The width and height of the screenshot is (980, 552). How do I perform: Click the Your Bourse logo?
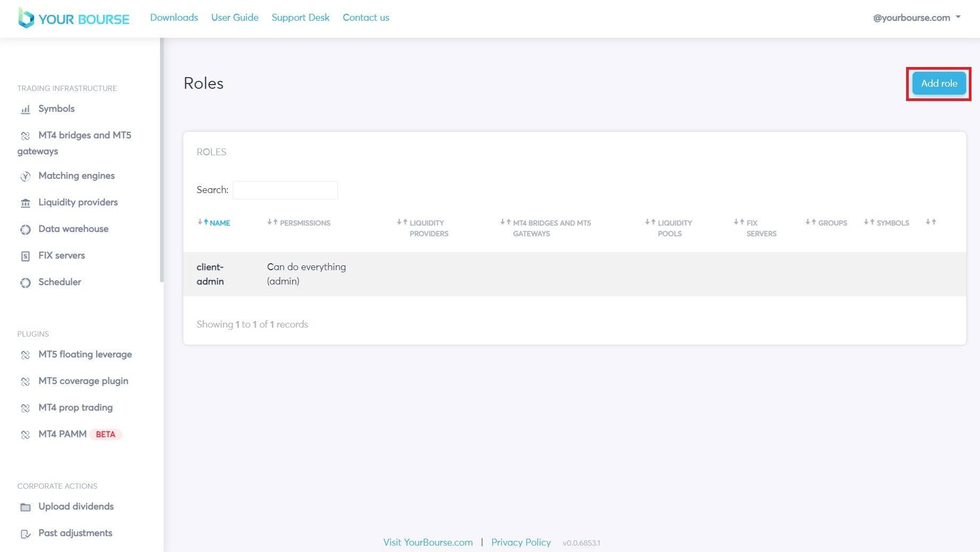(74, 18)
